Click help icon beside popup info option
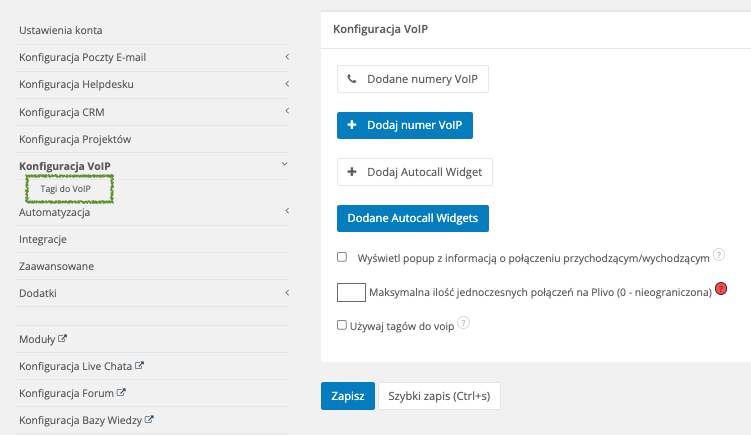751x435 pixels. coord(719,256)
